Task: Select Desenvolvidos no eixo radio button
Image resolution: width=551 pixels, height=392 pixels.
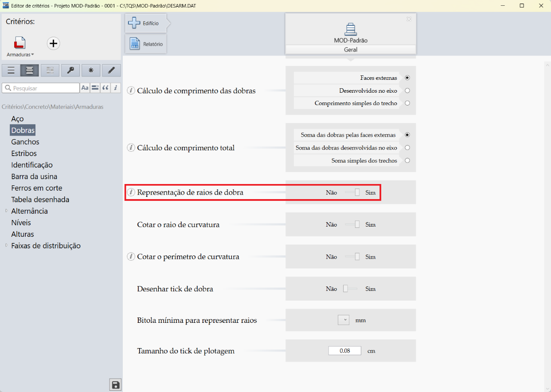Action: (407, 90)
